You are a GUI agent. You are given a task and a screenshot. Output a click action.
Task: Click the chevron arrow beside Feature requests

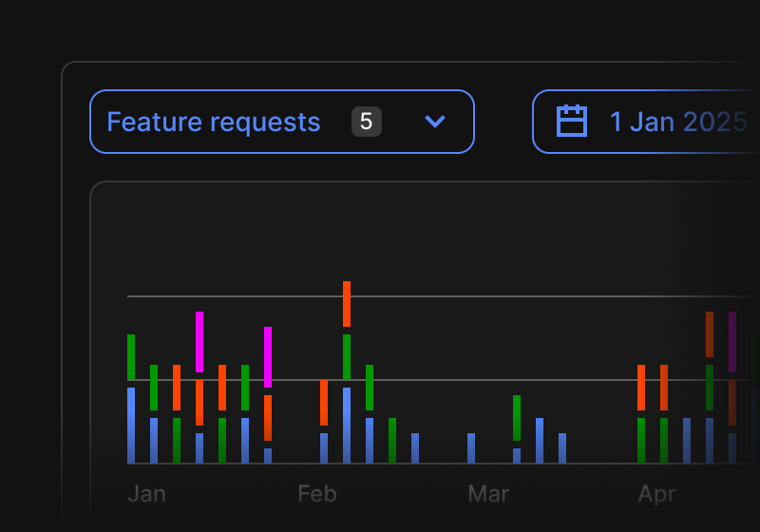pos(435,122)
